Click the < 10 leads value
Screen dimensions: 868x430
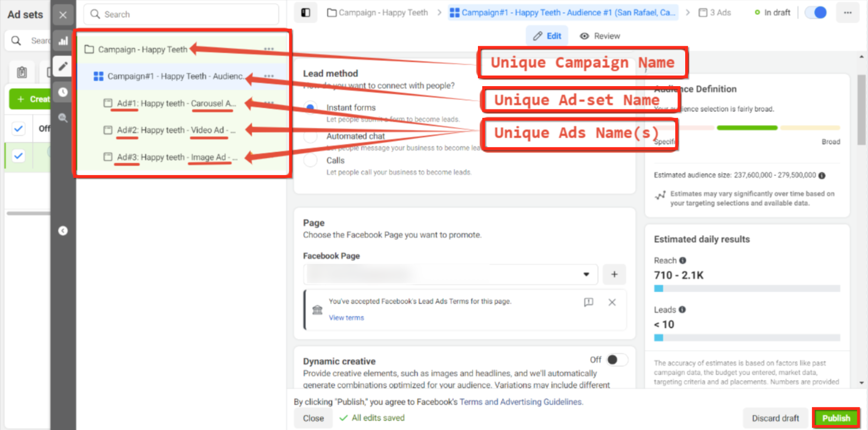(x=664, y=324)
